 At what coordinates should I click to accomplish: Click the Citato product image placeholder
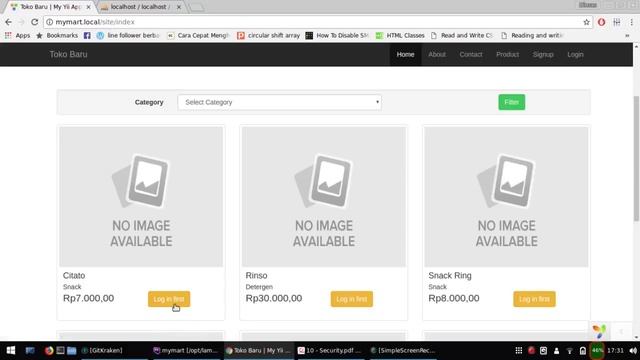pyautogui.click(x=141, y=197)
